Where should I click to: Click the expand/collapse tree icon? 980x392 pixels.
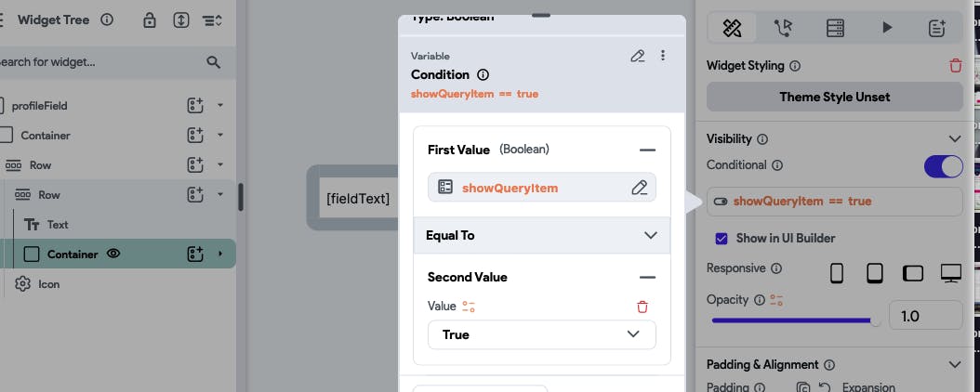coord(180,20)
